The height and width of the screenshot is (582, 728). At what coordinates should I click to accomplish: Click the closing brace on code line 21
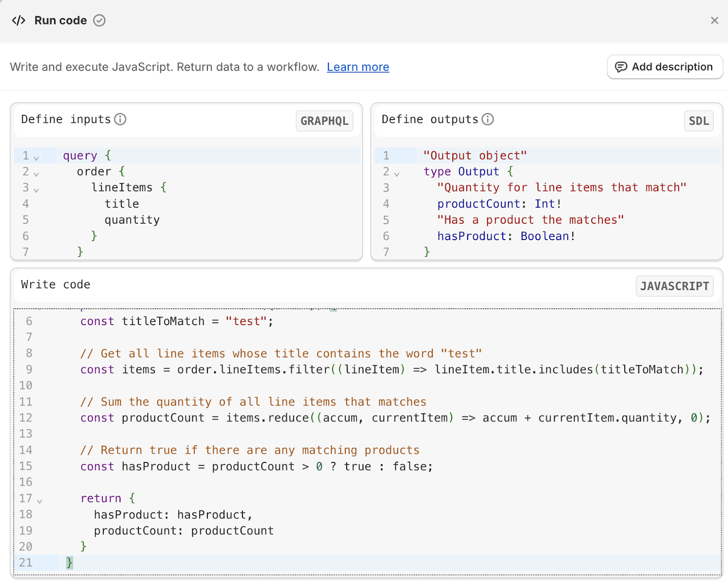(x=69, y=563)
